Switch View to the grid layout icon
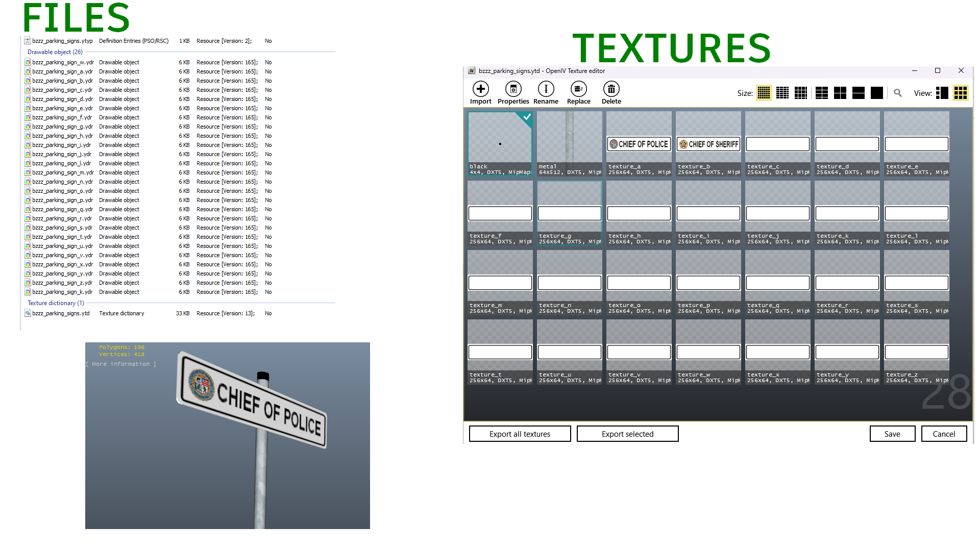The height and width of the screenshot is (551, 980). point(961,93)
